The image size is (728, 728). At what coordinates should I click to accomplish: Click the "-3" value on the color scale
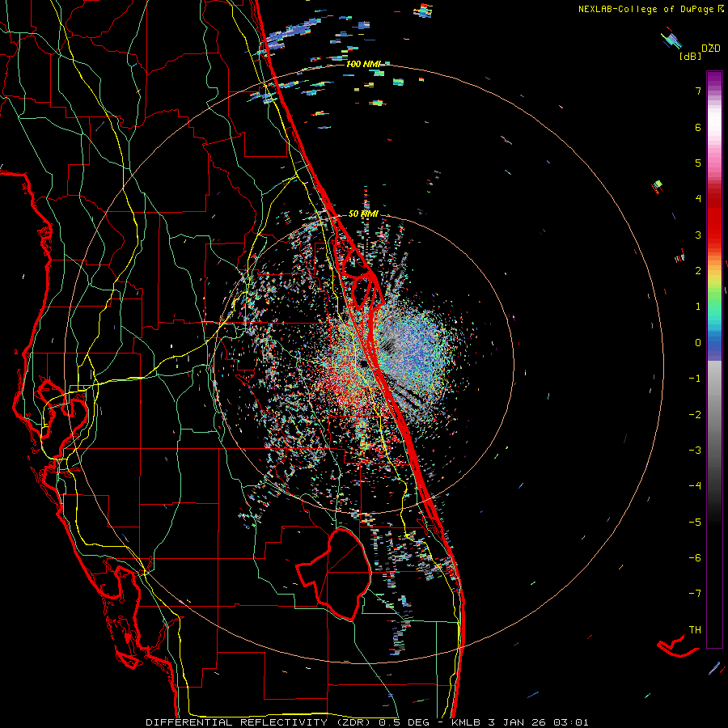point(695,450)
